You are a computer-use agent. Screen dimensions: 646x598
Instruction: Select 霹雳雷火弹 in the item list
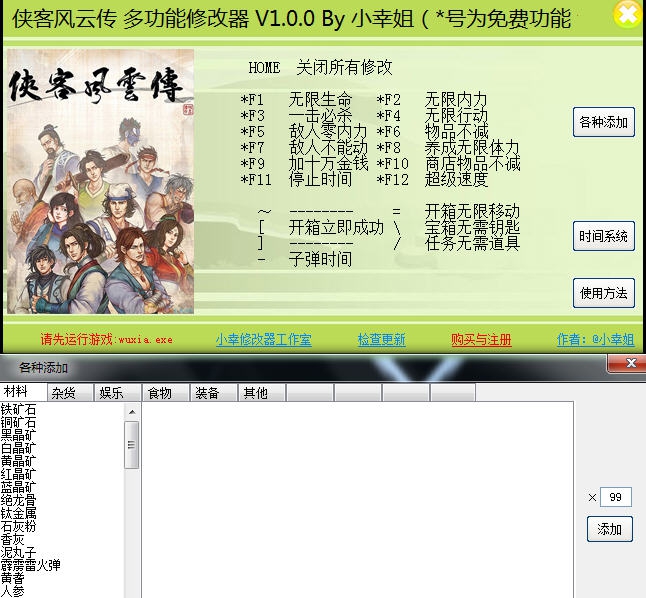point(30,565)
